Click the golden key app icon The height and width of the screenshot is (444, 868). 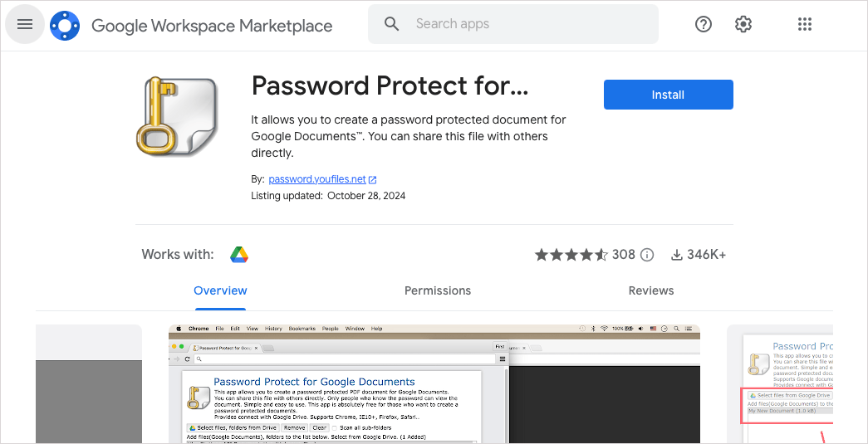click(x=177, y=116)
